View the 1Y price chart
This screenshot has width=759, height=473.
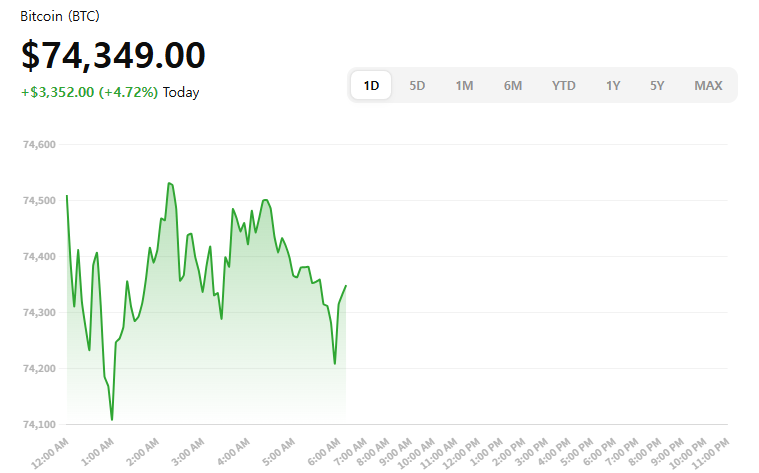[x=612, y=85]
